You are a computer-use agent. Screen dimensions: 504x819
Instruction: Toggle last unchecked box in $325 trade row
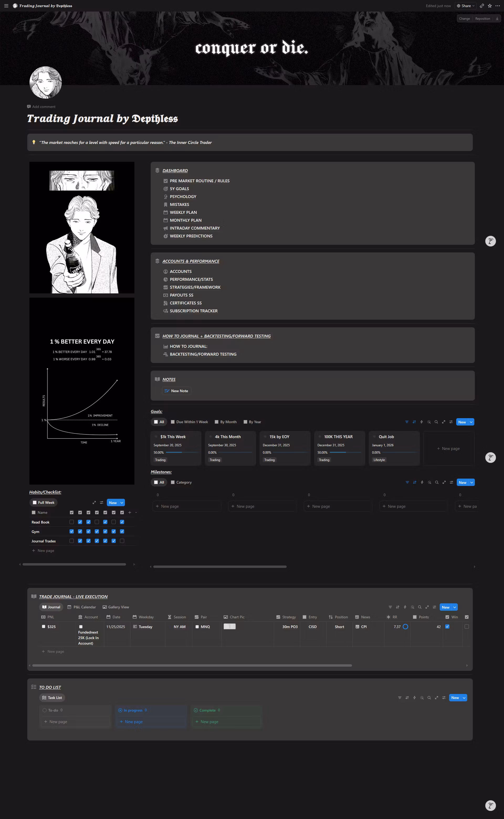click(x=467, y=626)
